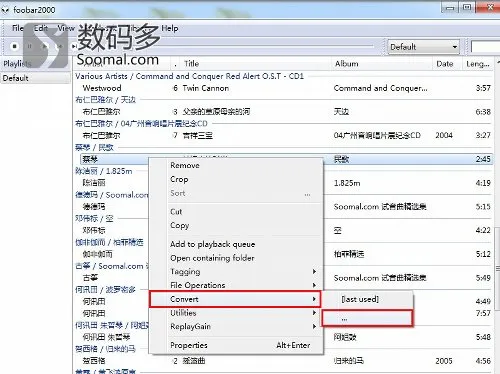Viewport: 500px width, 374px height.
Task: Click the 7:57 length value
Action: pyautogui.click(x=483, y=313)
